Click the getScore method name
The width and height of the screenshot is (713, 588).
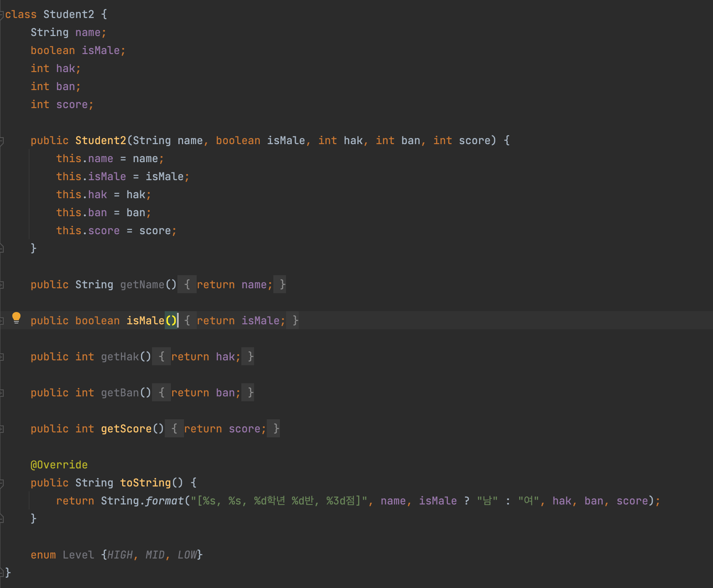[x=126, y=429]
